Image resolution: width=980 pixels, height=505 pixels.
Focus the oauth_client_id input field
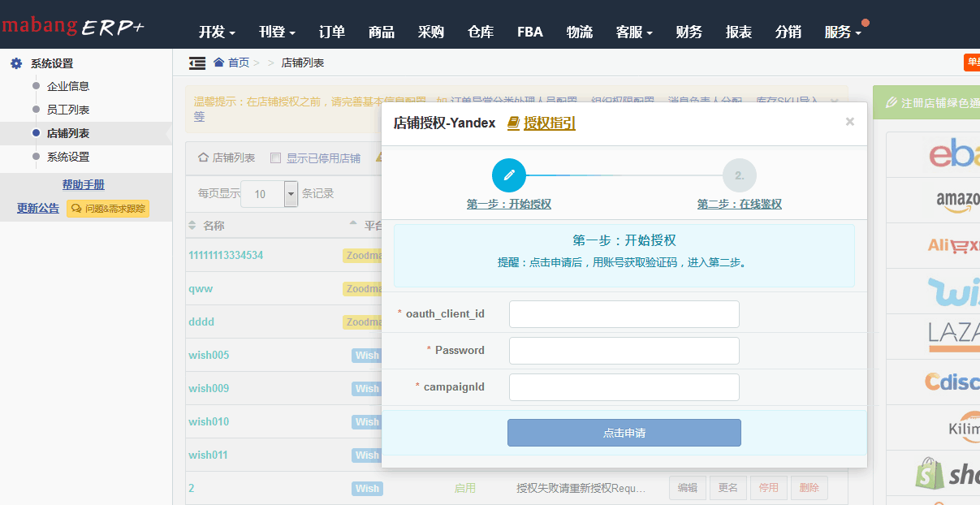click(x=624, y=314)
